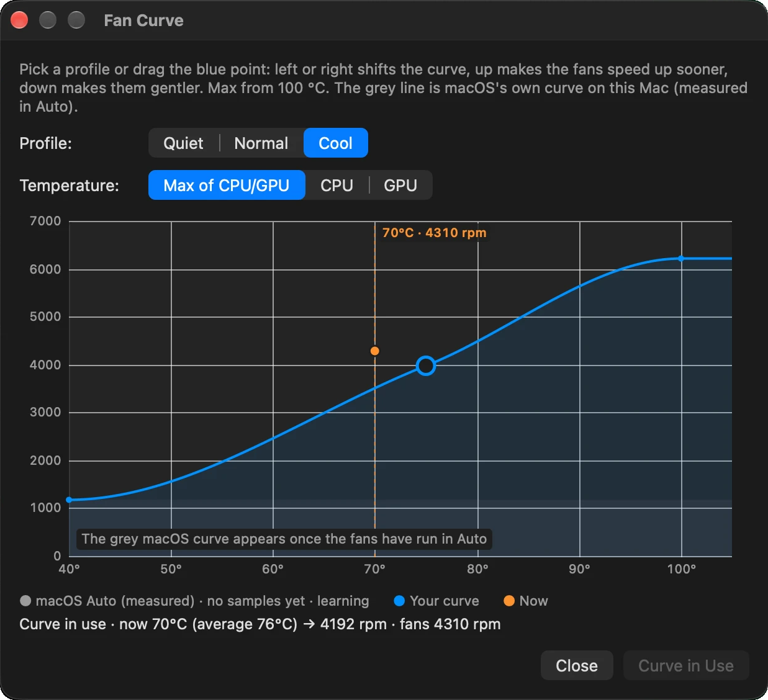Click the 5000 y-axis label
The width and height of the screenshot is (768, 700).
click(x=45, y=316)
